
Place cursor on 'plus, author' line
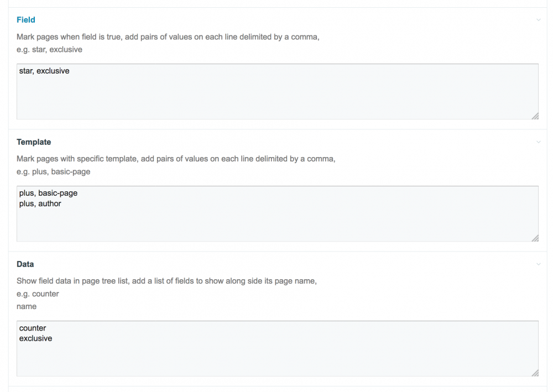pyautogui.click(x=40, y=204)
